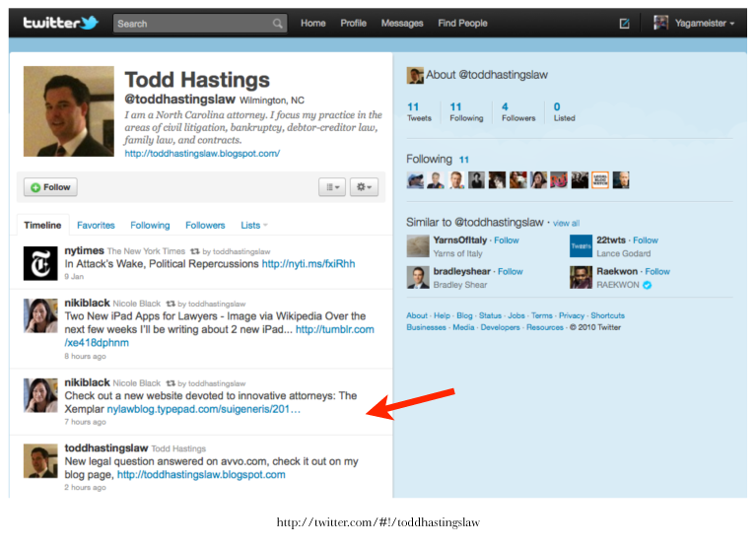Click the orange-bordered avatar in Following grid
Screen dimensions: 756x548
point(600,180)
